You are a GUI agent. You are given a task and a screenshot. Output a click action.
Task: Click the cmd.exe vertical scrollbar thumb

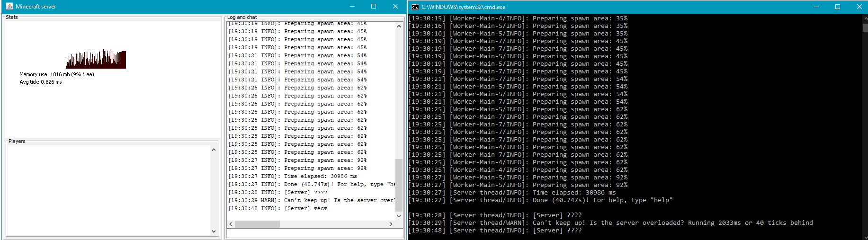coord(865,27)
